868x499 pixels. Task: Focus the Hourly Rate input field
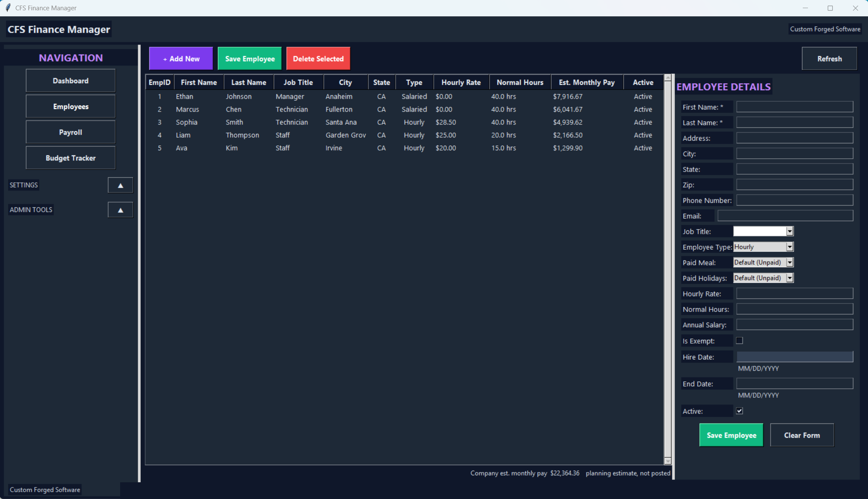[x=795, y=293]
